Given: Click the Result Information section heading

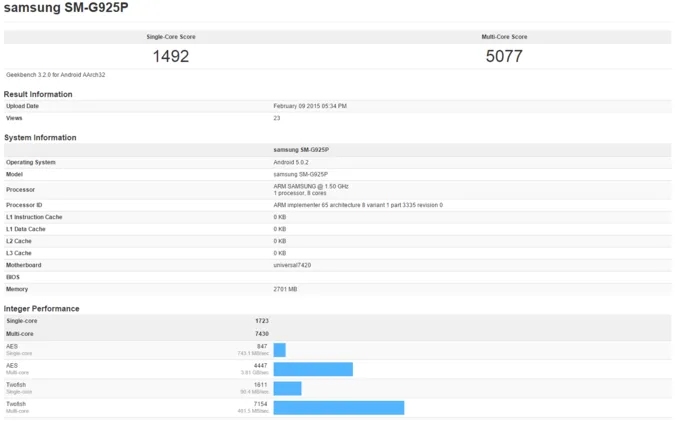Looking at the screenshot, I should click(38, 94).
